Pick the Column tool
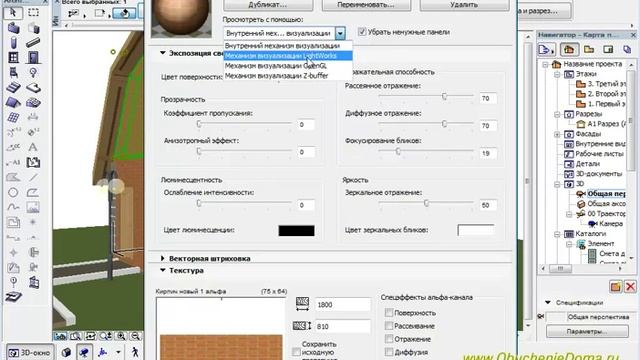 click(x=13, y=42)
